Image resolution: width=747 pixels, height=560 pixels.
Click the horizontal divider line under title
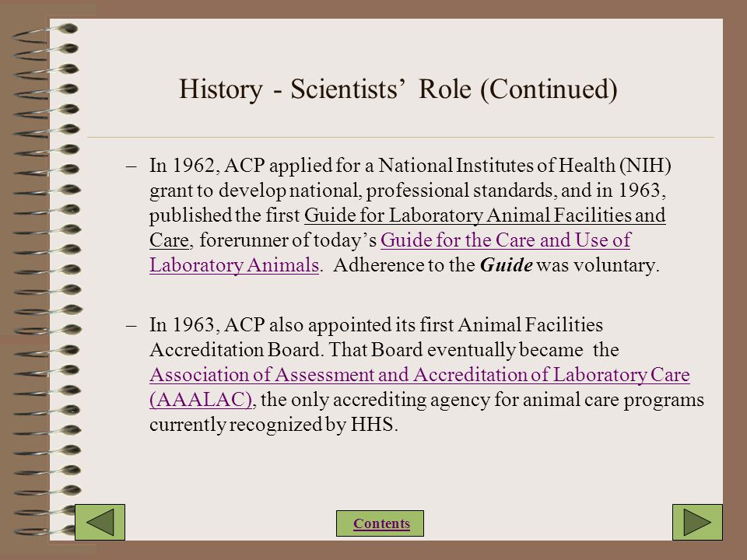coord(400,138)
